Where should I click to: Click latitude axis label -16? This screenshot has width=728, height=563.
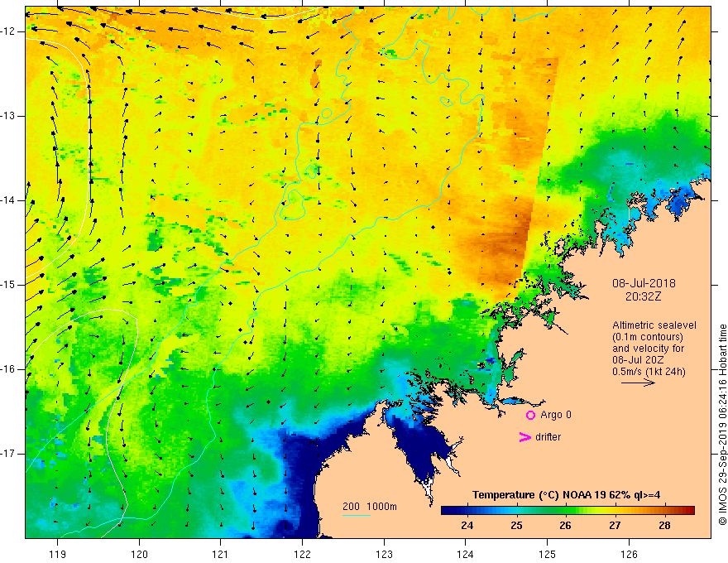[8, 369]
